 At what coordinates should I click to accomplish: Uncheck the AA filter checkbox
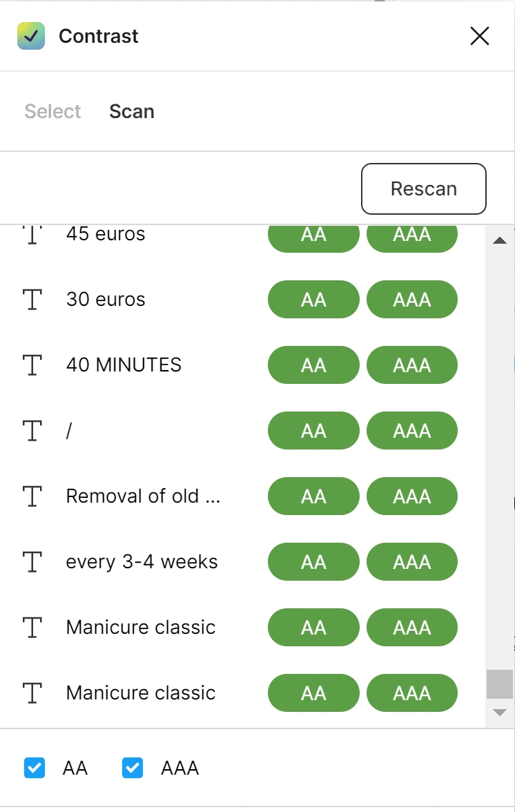tap(34, 768)
